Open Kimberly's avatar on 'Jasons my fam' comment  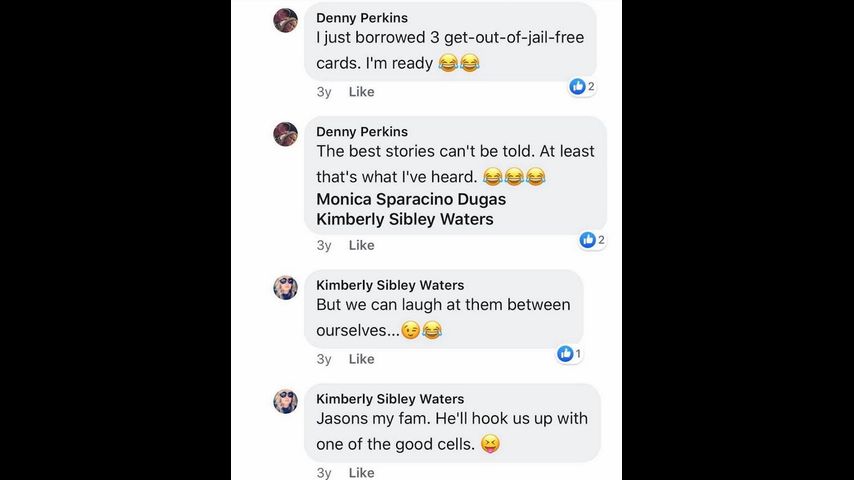pos(286,401)
